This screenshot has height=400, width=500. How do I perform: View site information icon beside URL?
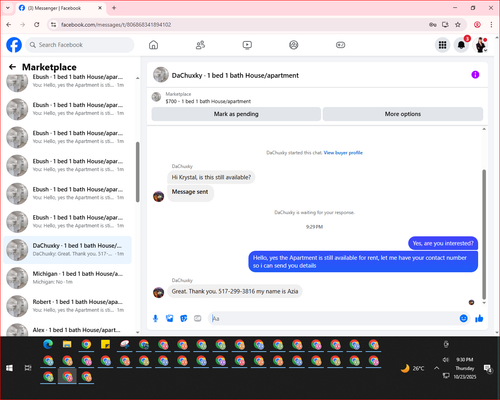coord(53,25)
